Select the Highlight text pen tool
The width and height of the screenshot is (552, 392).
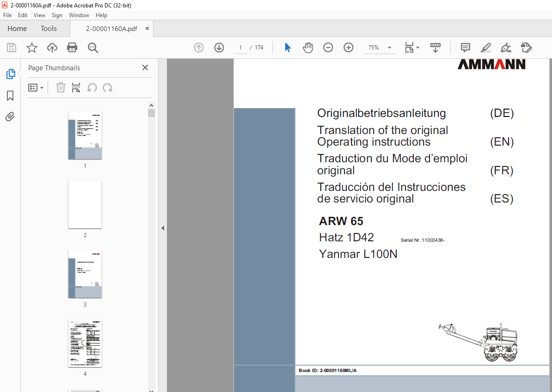point(486,48)
